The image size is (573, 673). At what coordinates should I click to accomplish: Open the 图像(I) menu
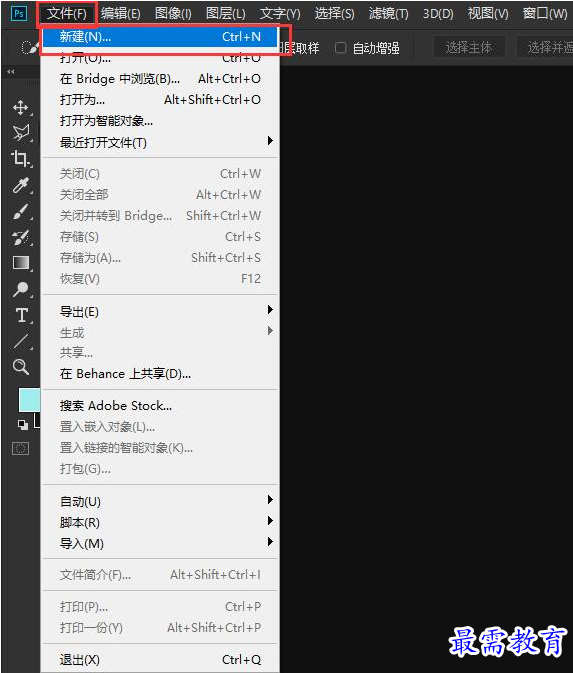(173, 14)
